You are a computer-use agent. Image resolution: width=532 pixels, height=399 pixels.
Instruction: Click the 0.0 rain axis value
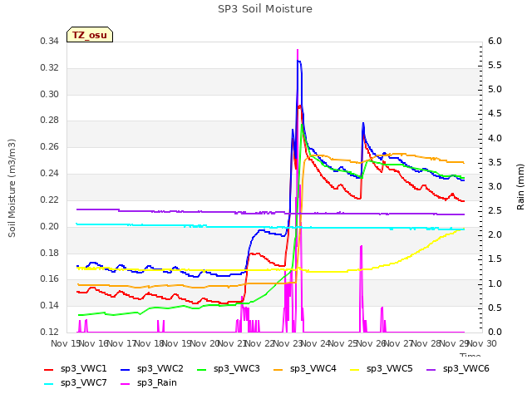tap(495, 332)
